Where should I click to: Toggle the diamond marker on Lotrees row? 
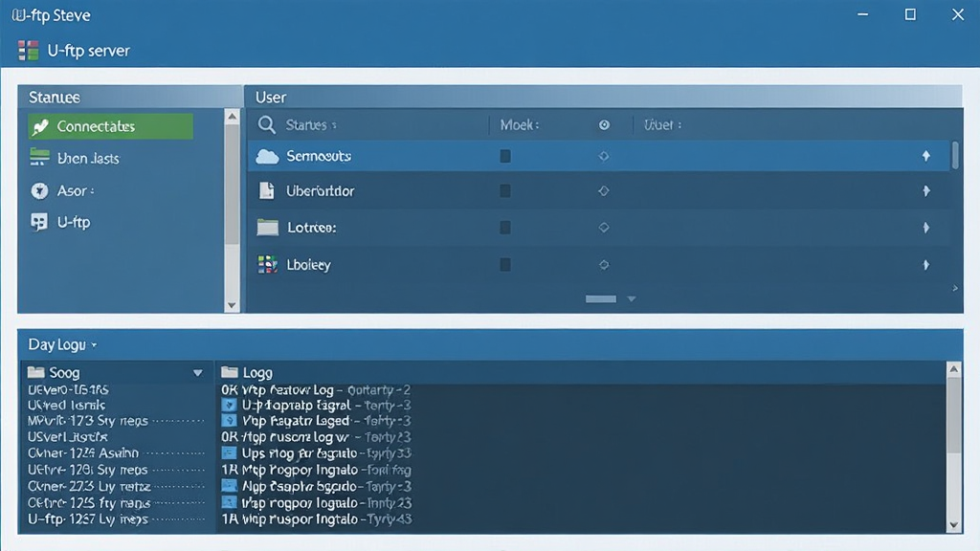[x=604, y=228]
